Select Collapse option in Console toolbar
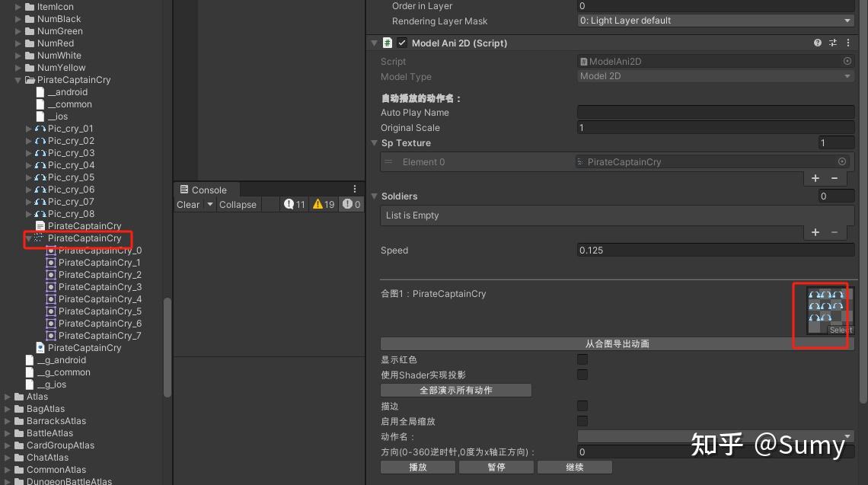The width and height of the screenshot is (868, 485). (238, 204)
